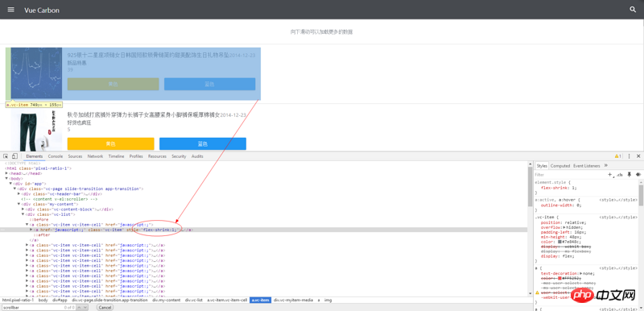
Task: Open the Vue Carbon hamburger menu
Action: click(11, 10)
